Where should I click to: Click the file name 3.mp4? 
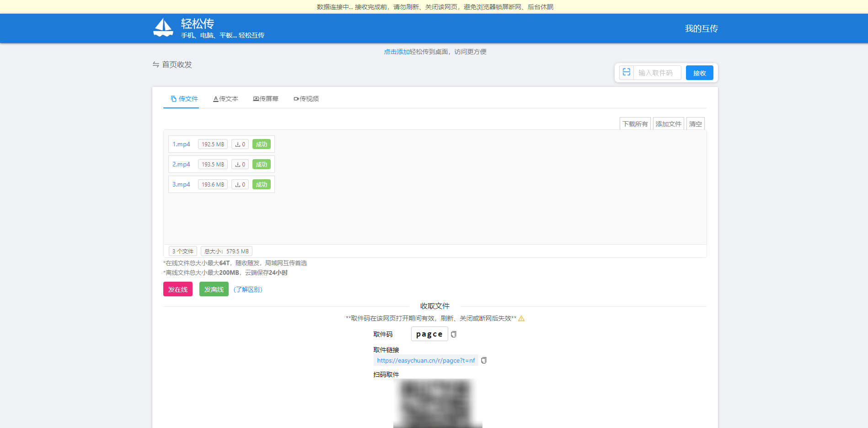pyautogui.click(x=181, y=184)
